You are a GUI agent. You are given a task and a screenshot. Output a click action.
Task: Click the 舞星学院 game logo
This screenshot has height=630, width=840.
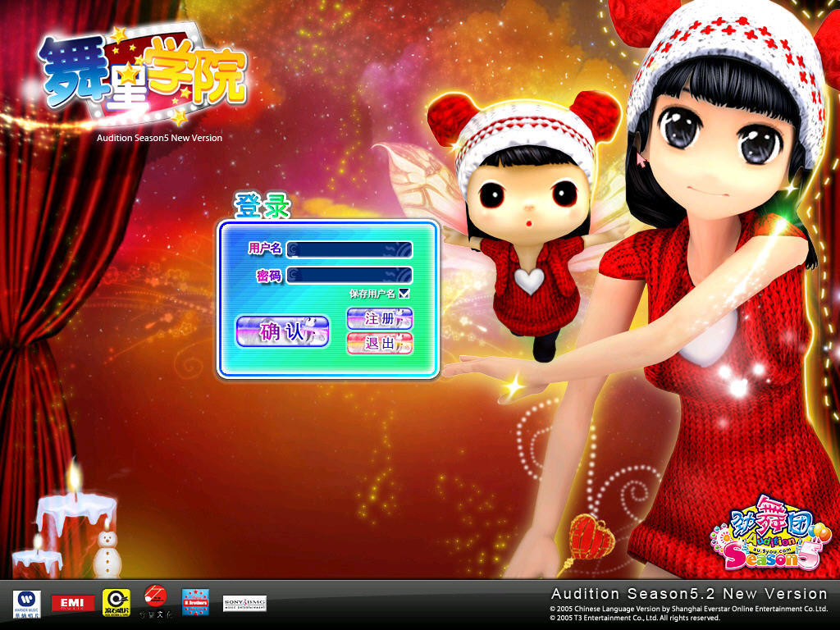tap(143, 75)
